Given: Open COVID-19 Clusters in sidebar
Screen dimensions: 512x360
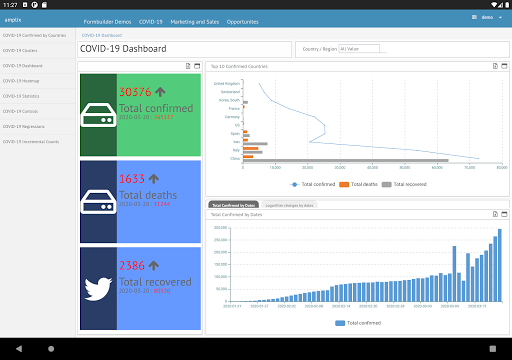Looking at the screenshot, I should coord(20,51).
